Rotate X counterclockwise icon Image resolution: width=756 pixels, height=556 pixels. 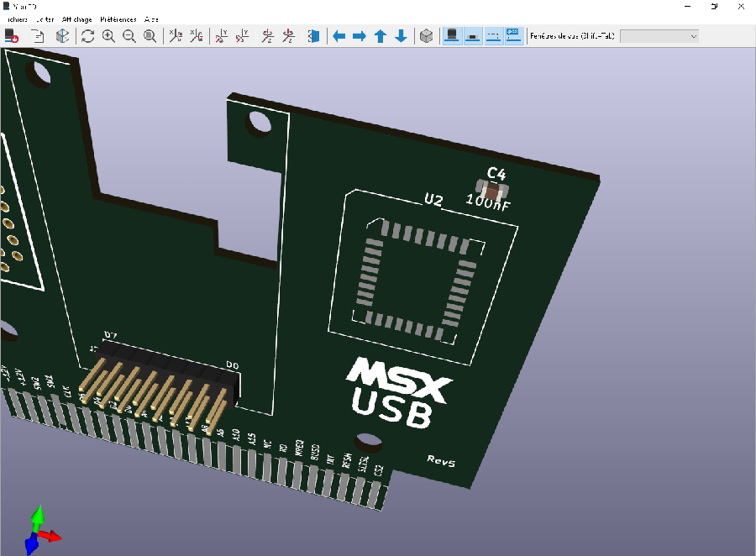pos(197,36)
